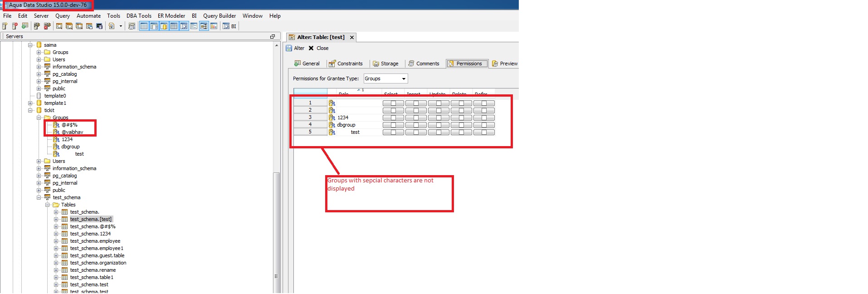Click the Alter save icon button

(295, 48)
